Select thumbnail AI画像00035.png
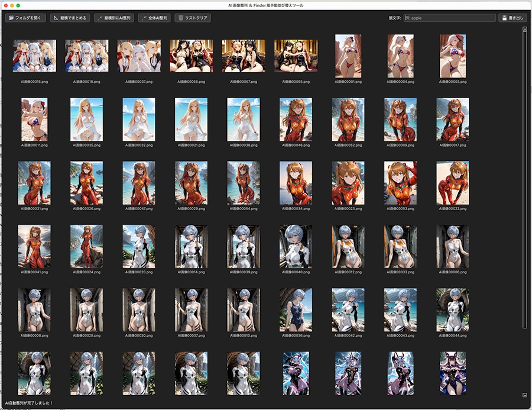Image resolution: width=532 pixels, height=410 pixels. pyautogui.click(x=86, y=120)
